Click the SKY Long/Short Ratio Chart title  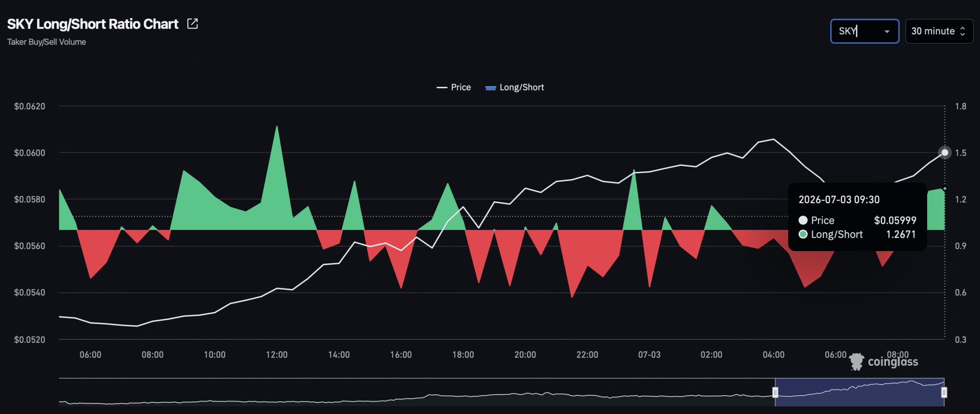click(93, 24)
